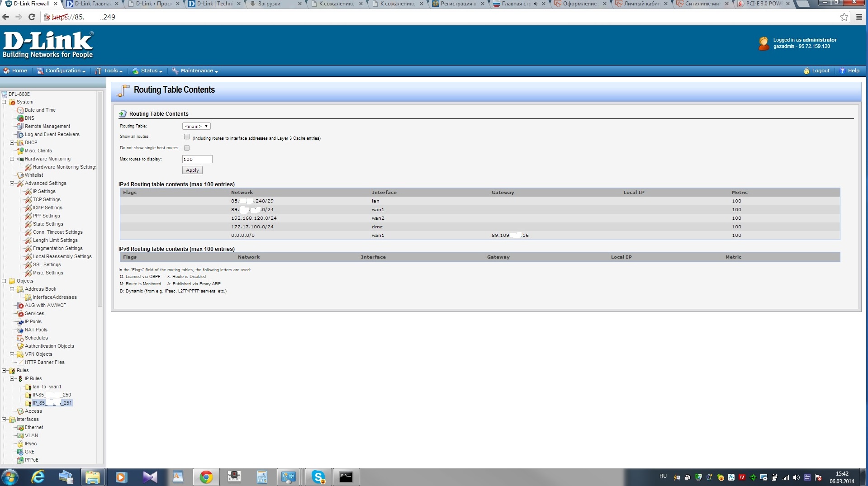Viewport: 868px width, 486px height.
Task: Expand the VPN Objects node
Action: (x=12, y=354)
